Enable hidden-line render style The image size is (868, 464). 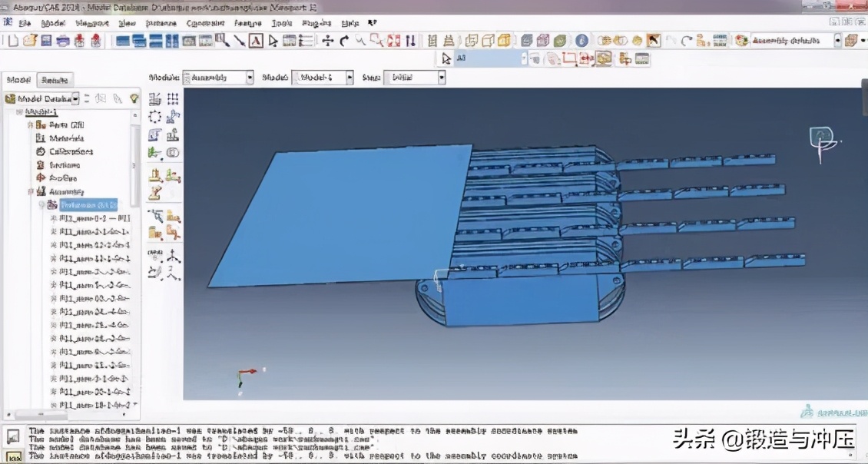(x=489, y=41)
